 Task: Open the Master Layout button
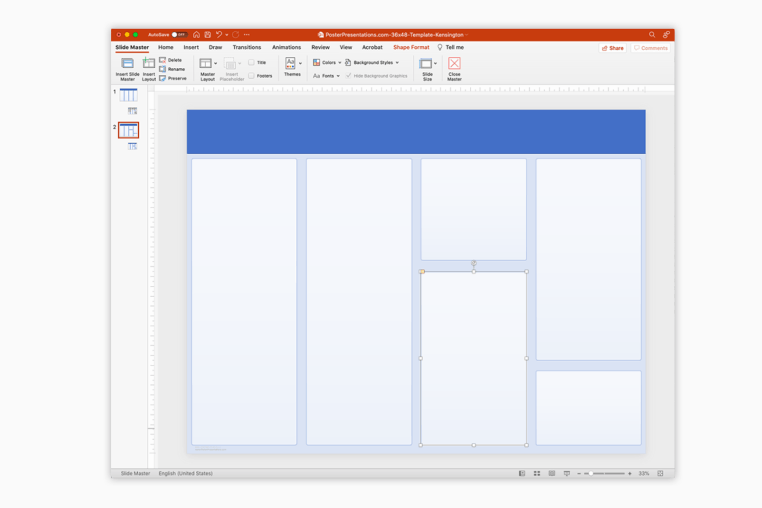[206, 64]
